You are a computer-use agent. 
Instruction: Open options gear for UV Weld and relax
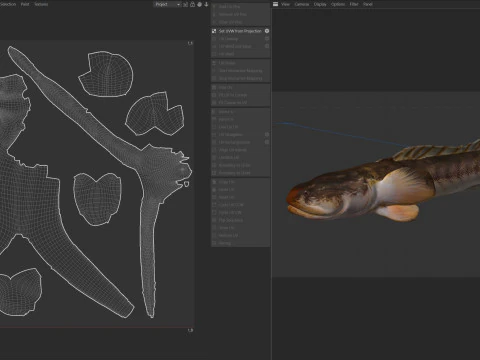[x=267, y=46]
